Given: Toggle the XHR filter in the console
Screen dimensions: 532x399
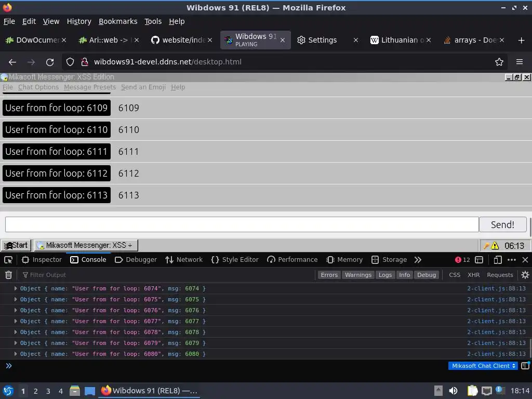Looking at the screenshot, I should click(474, 275).
